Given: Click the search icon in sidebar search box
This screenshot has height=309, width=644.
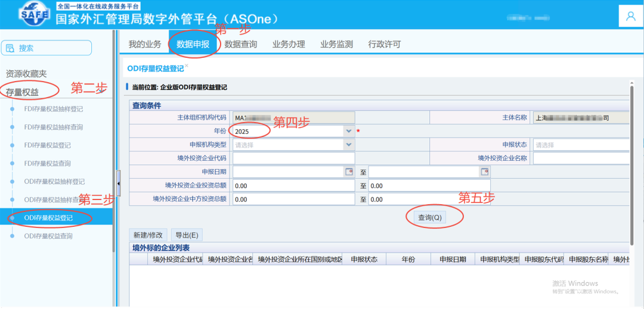Looking at the screenshot, I should pos(10,48).
